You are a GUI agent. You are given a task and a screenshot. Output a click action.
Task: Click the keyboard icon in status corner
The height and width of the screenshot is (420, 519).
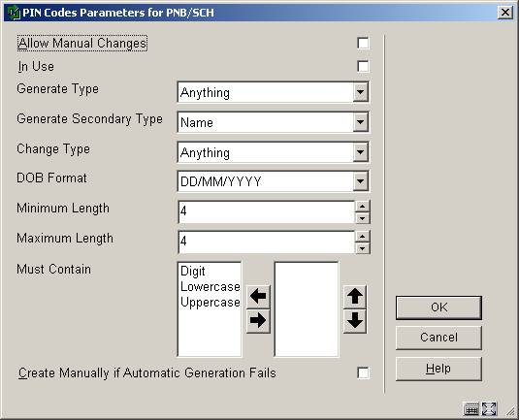470,409
